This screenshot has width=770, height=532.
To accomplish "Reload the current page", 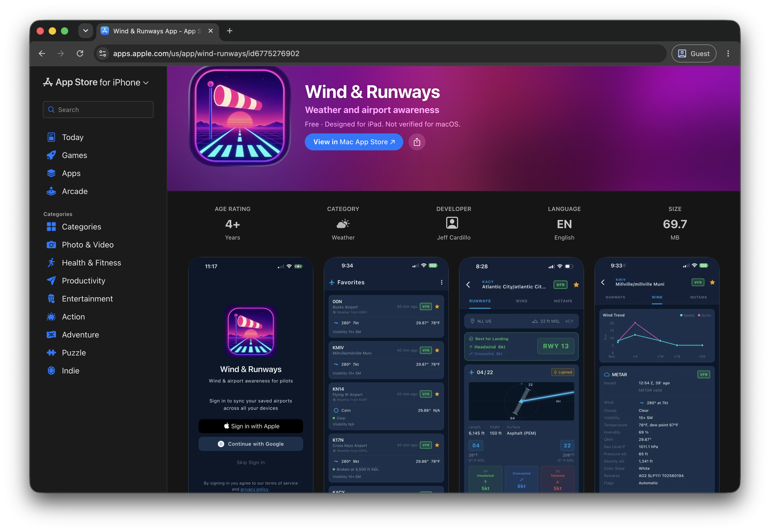I will click(80, 53).
